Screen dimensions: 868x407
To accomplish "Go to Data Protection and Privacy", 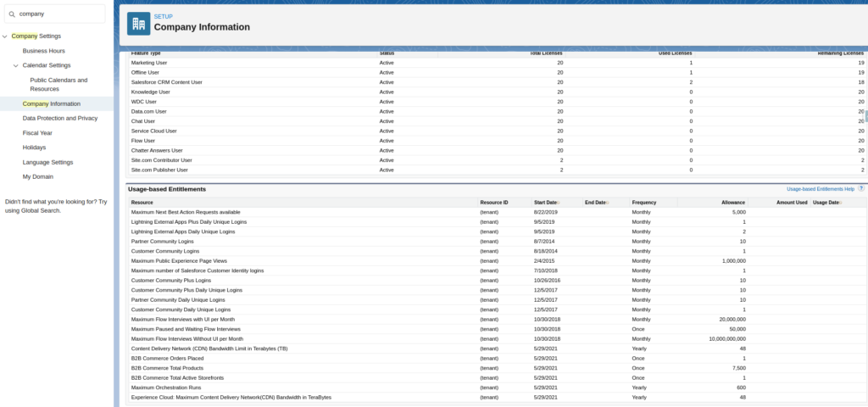I will [60, 119].
